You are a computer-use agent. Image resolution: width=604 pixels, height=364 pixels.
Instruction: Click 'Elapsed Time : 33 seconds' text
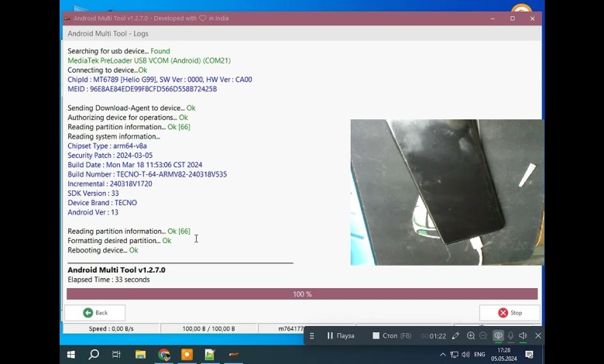[108, 280]
